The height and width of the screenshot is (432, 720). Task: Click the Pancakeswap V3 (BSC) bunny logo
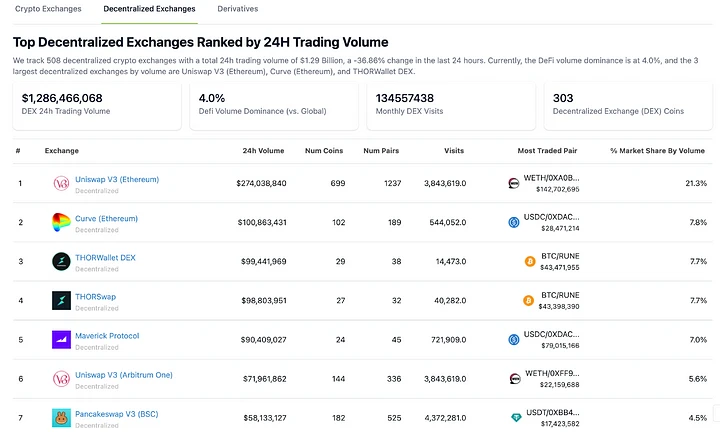pos(61,418)
